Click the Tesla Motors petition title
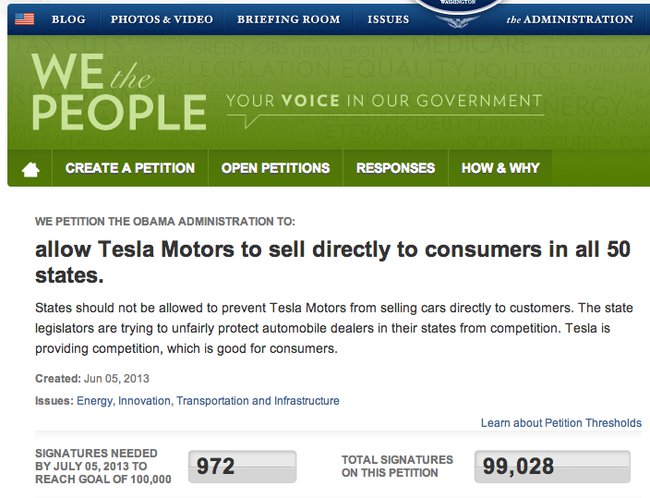 (333, 262)
